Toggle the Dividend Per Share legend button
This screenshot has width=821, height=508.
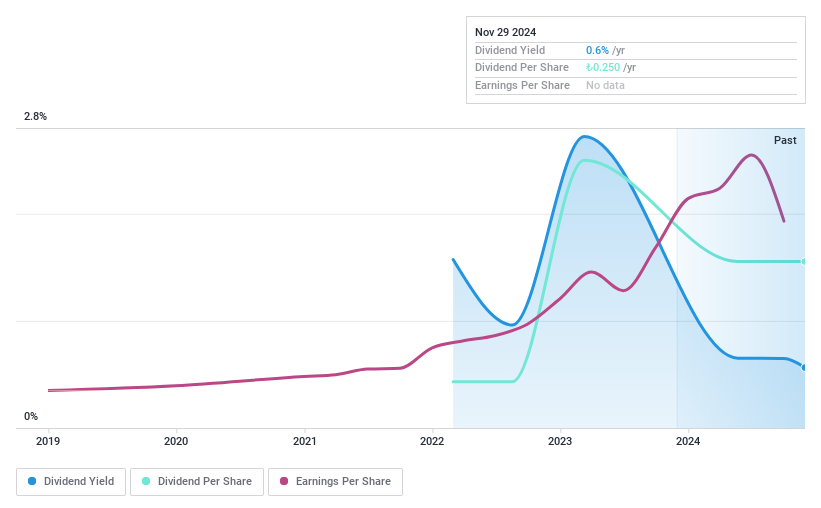pos(197,481)
